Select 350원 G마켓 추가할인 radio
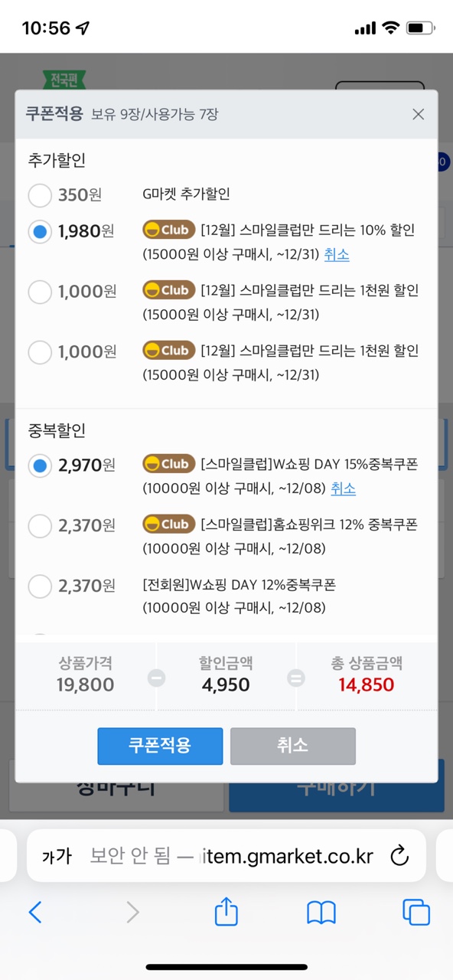 40,195
